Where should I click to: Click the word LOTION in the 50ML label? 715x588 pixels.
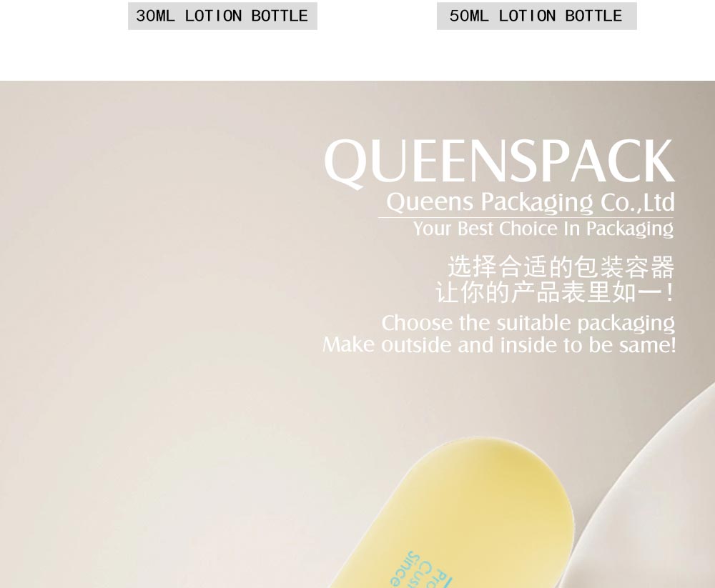527,16
